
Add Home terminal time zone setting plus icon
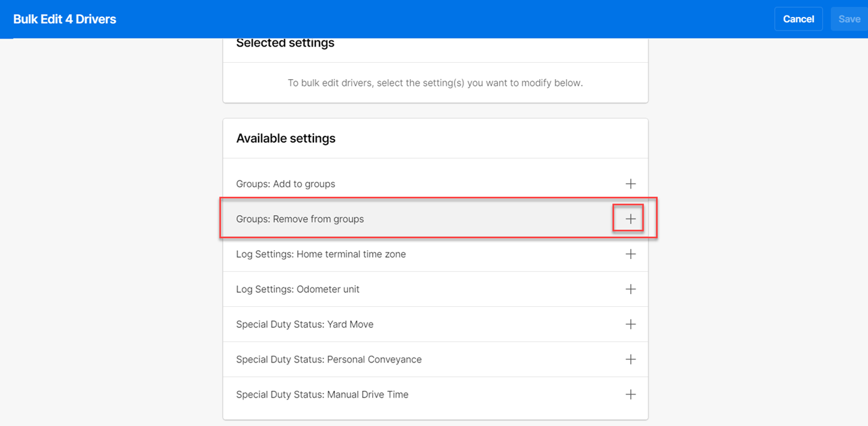(630, 254)
